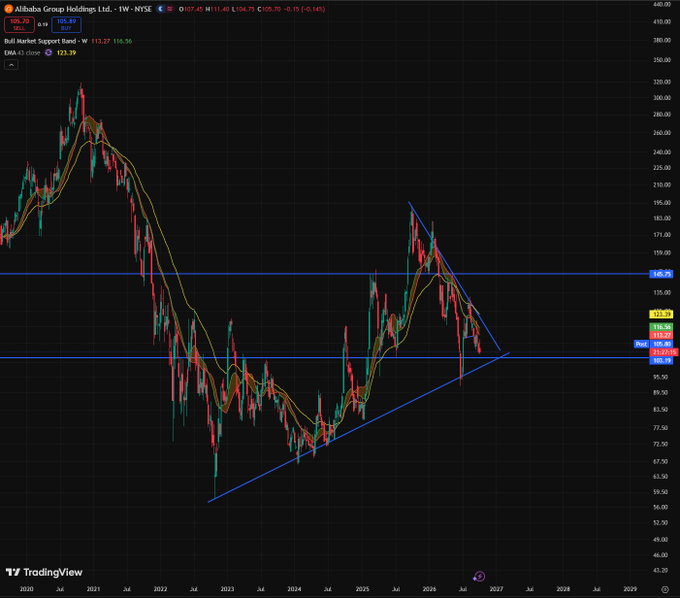Click the close value C105.70
This screenshot has width=680, height=598.
point(269,9)
